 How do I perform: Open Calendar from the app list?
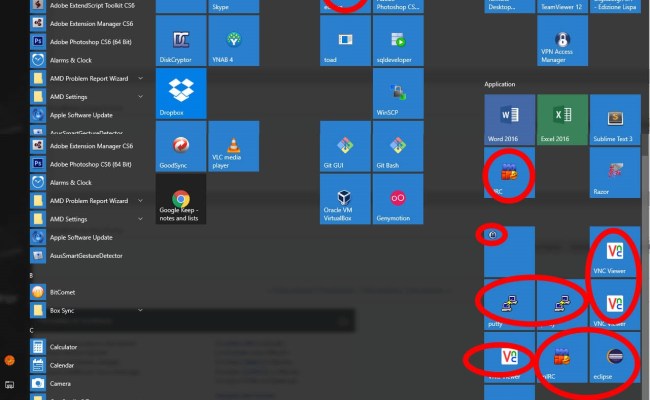(x=88, y=365)
